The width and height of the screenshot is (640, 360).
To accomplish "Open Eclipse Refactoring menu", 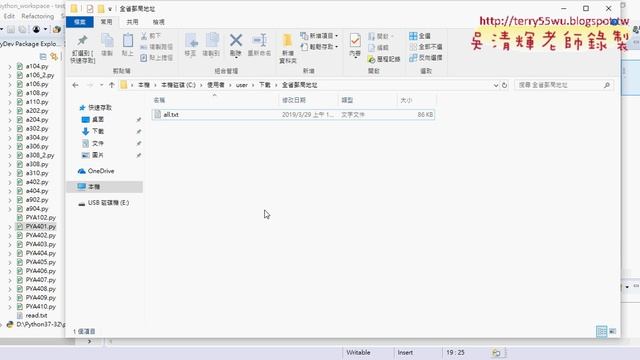I will click(x=38, y=16).
